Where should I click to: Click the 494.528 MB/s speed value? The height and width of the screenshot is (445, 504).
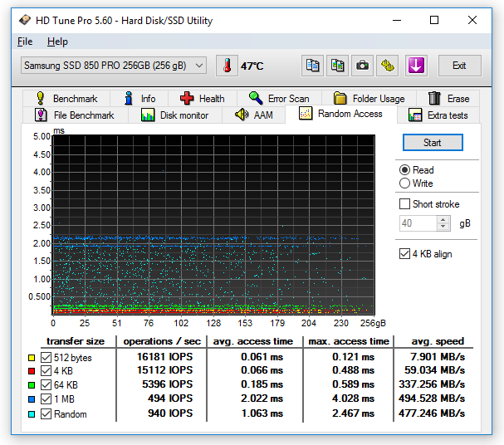pos(432,399)
